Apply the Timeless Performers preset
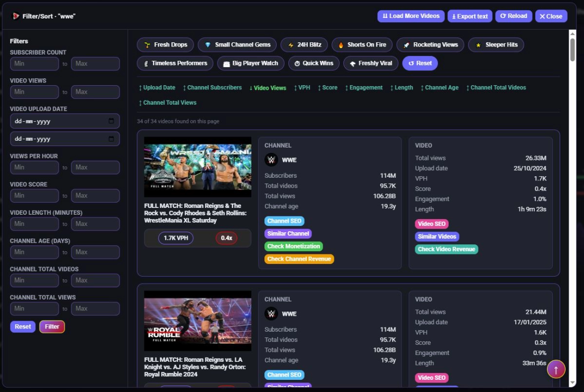This screenshot has width=584, height=392. (175, 63)
